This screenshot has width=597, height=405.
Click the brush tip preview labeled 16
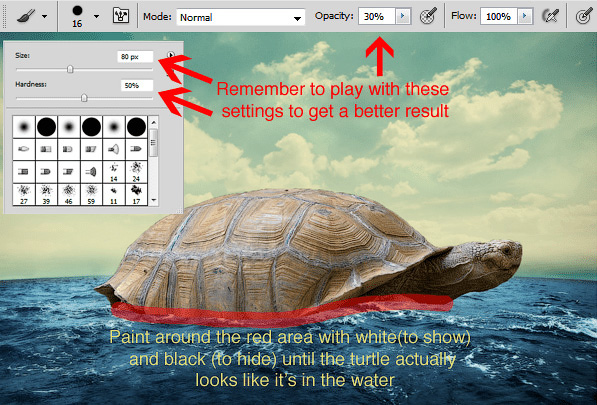(x=77, y=16)
